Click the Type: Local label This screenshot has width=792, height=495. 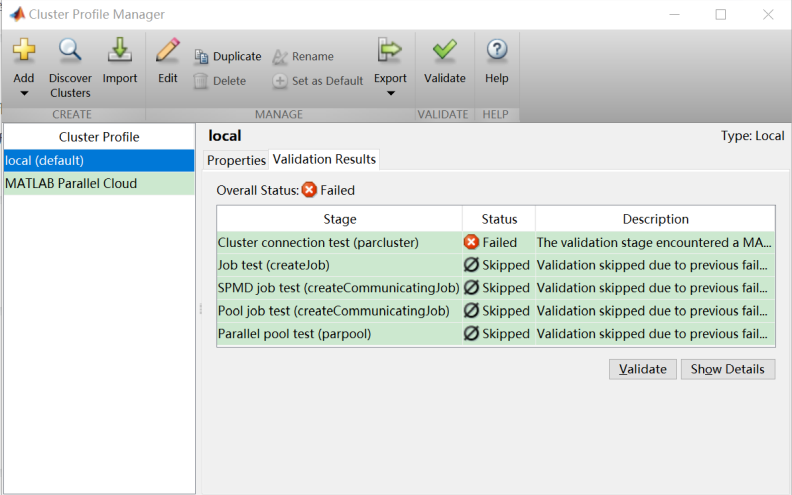coord(752,136)
